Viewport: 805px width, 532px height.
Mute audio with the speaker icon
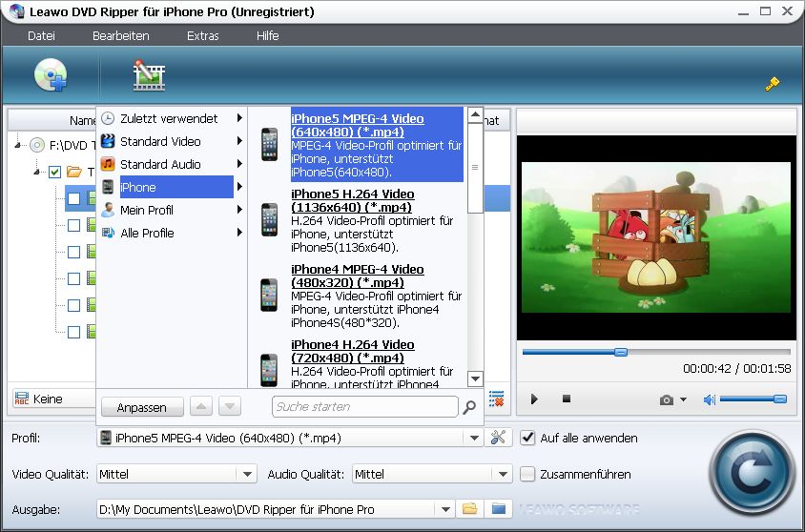pos(709,399)
